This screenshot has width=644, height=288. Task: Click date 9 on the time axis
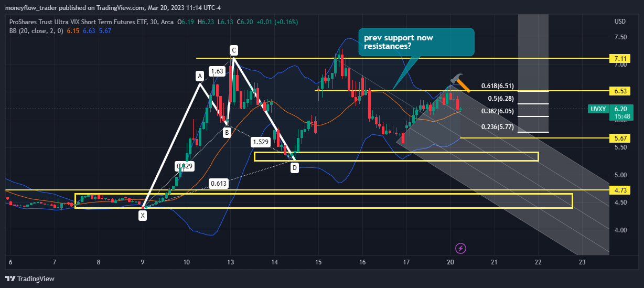tap(143, 261)
